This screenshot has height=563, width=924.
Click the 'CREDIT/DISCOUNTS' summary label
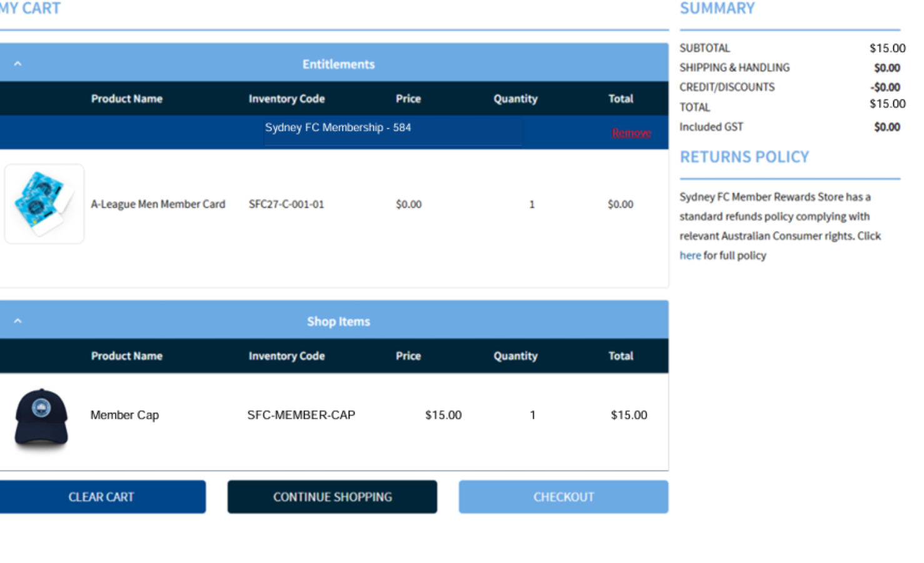tap(727, 87)
